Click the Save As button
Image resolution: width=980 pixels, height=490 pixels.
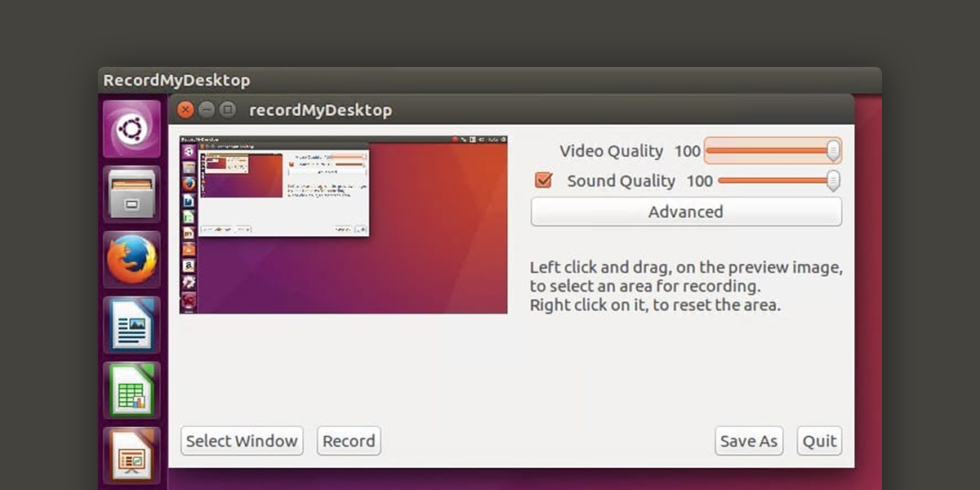[x=749, y=441]
